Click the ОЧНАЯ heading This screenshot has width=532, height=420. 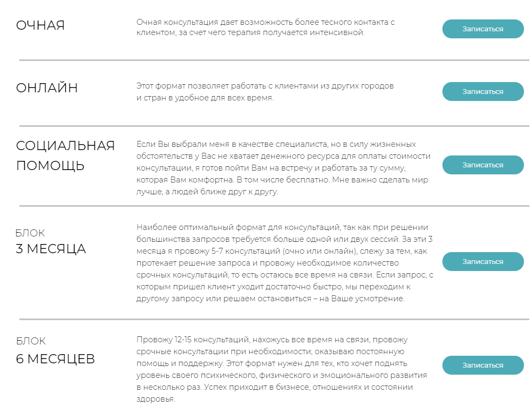coord(40,25)
